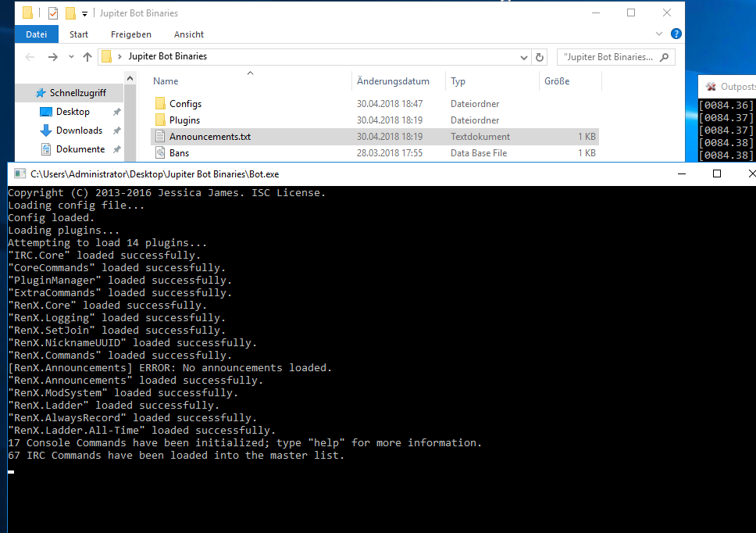
Task: Click the Downloads arrow icon
Action: click(x=46, y=131)
